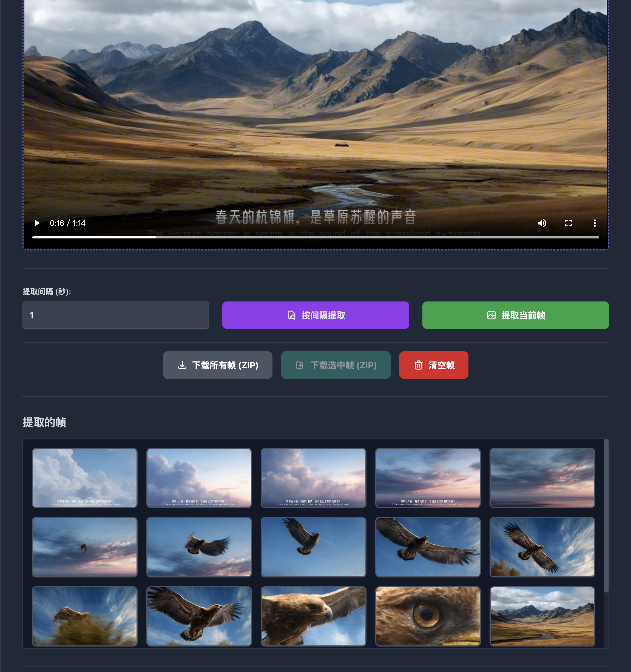Open video more-options three dots menu
The width and height of the screenshot is (631, 672).
coord(595,223)
